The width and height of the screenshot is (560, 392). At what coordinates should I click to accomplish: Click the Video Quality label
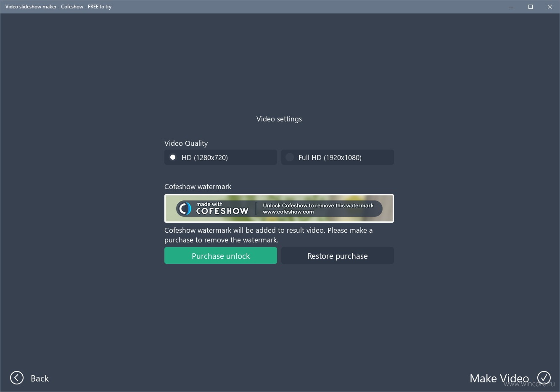pos(186,143)
